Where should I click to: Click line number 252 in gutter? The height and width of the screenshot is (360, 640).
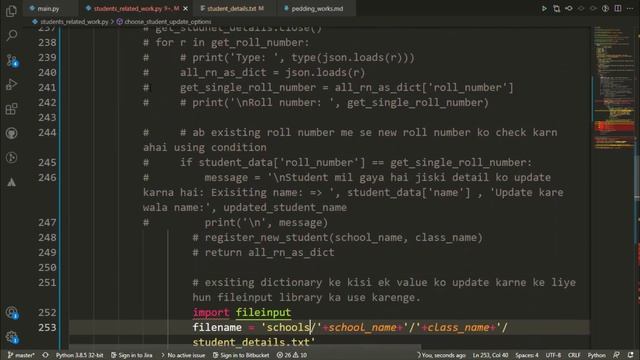(x=47, y=313)
